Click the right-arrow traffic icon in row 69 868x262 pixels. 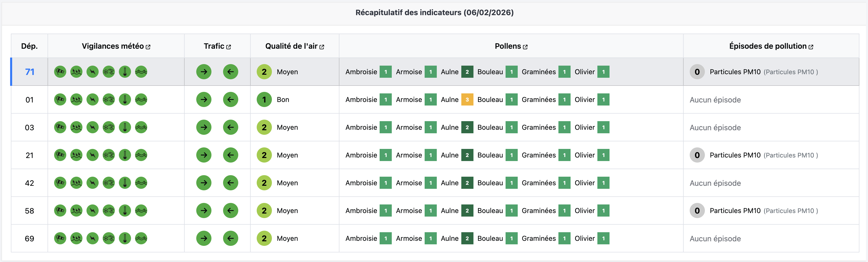[x=204, y=239]
